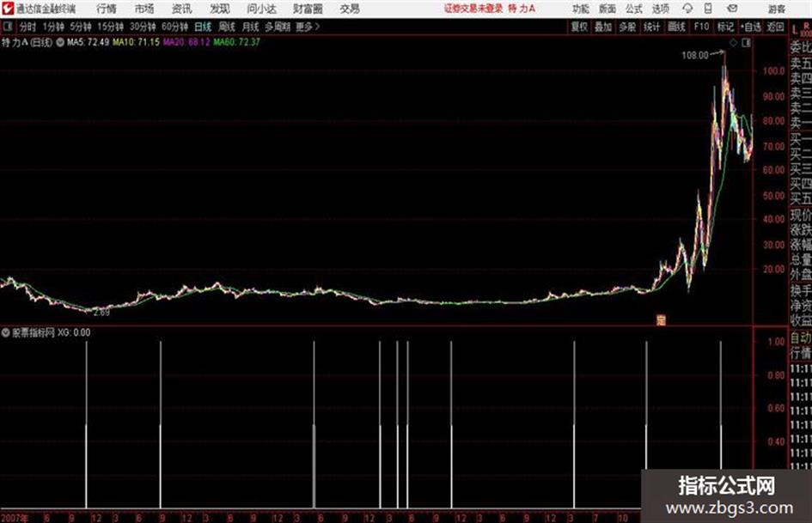812x523 pixels.
Task: Open the 功能 menu
Action: [581, 9]
